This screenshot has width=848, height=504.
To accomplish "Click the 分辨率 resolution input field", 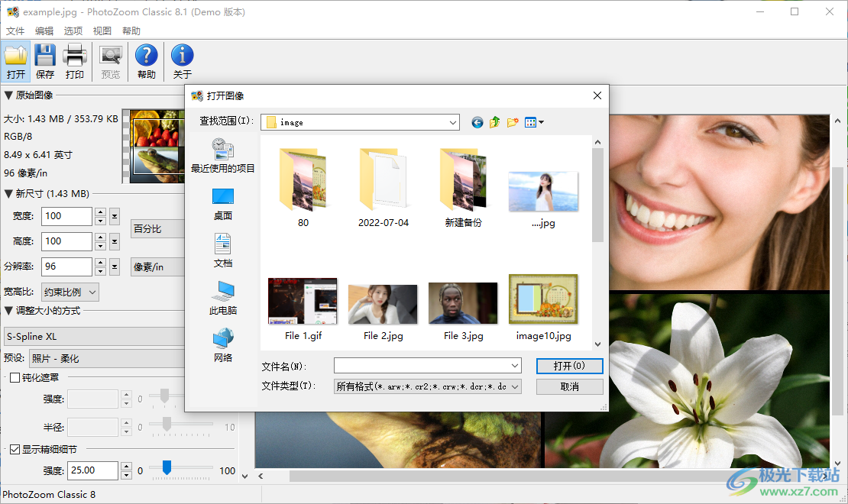I will [x=66, y=267].
